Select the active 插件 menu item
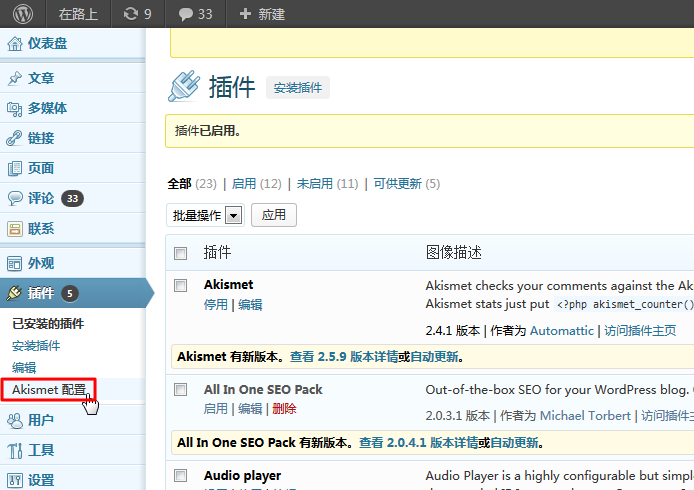694x490 pixels. 72,293
